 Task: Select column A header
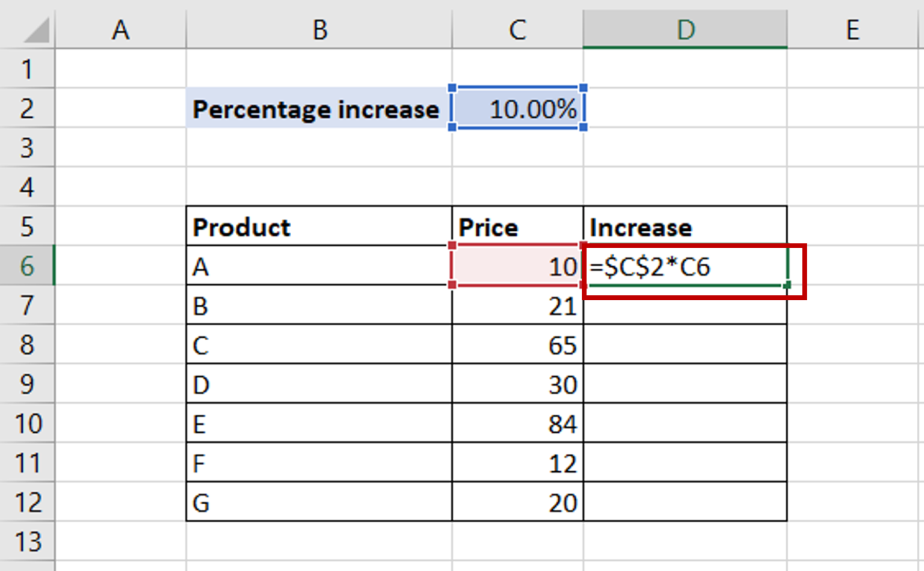[120, 29]
